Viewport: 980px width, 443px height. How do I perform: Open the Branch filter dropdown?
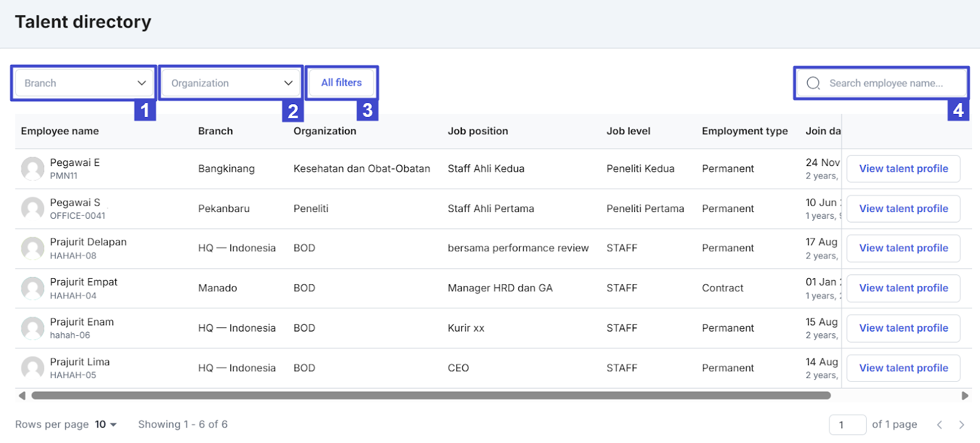pyautogui.click(x=84, y=83)
